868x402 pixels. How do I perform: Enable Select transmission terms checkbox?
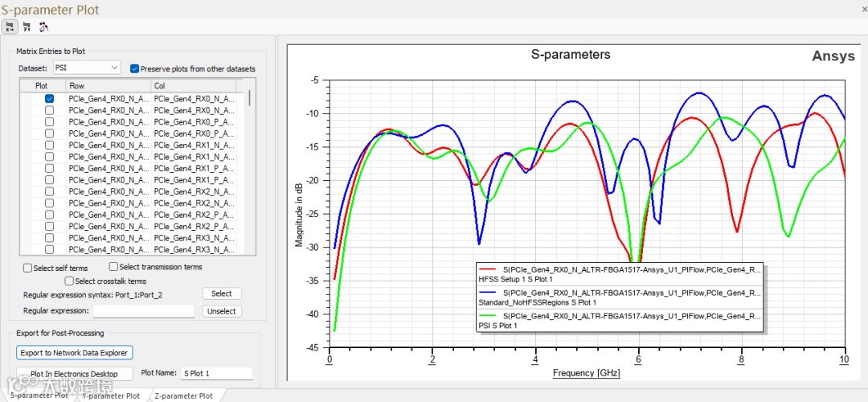coord(113,266)
